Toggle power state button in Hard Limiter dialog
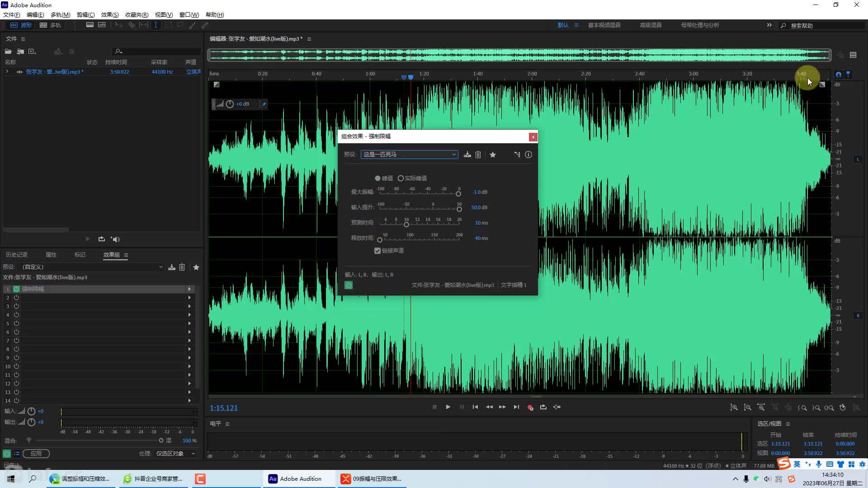The height and width of the screenshot is (488, 868). (349, 285)
